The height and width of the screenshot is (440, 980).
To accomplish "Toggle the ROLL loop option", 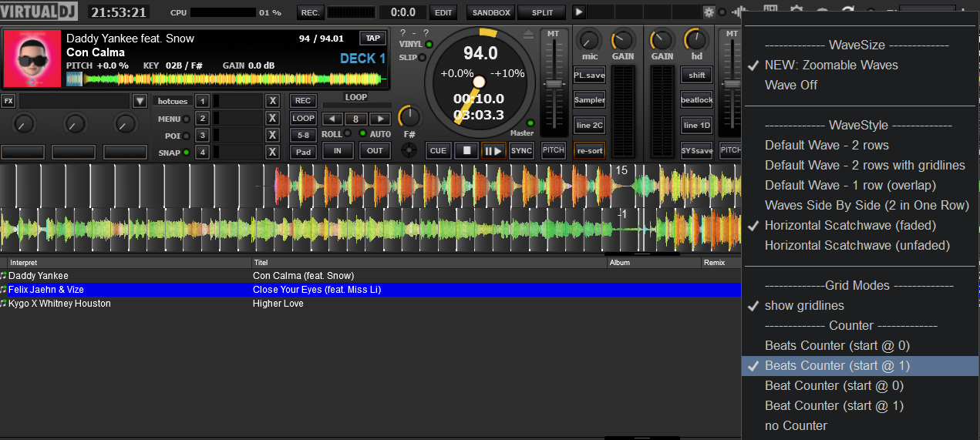I will tap(349, 134).
